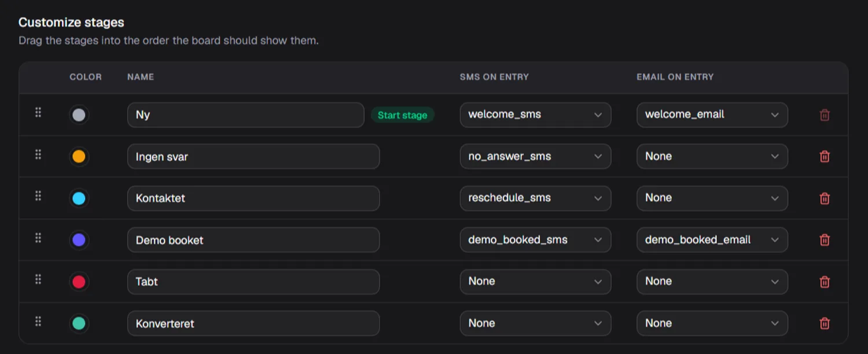Image resolution: width=868 pixels, height=354 pixels.
Task: Remove the Konverteret stage
Action: click(825, 323)
